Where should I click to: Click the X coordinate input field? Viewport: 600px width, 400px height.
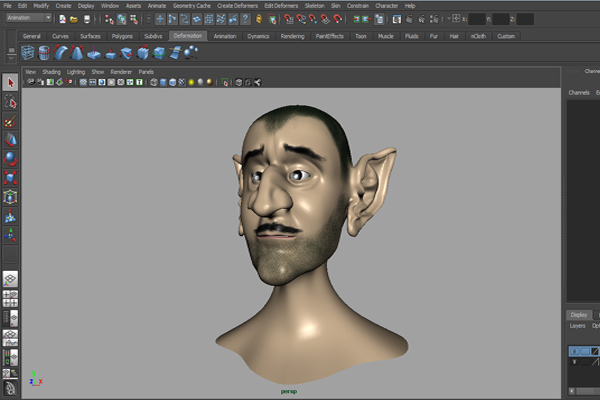pyautogui.click(x=477, y=19)
